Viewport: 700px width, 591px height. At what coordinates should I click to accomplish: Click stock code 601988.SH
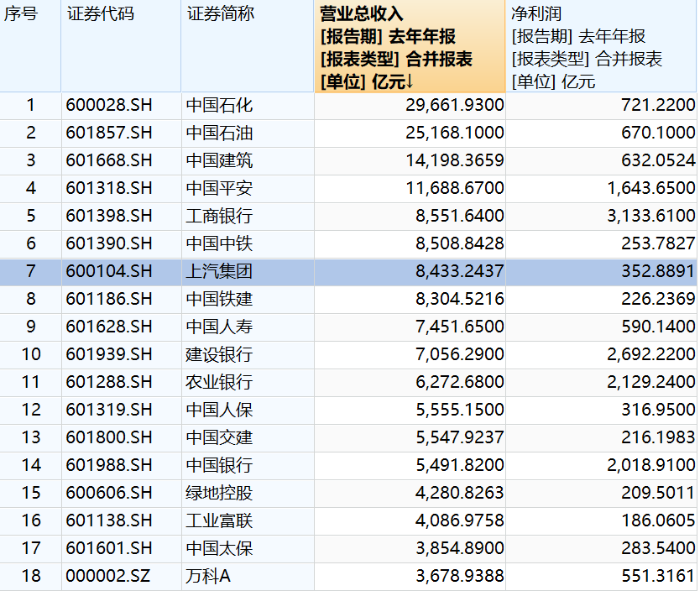click(x=109, y=465)
